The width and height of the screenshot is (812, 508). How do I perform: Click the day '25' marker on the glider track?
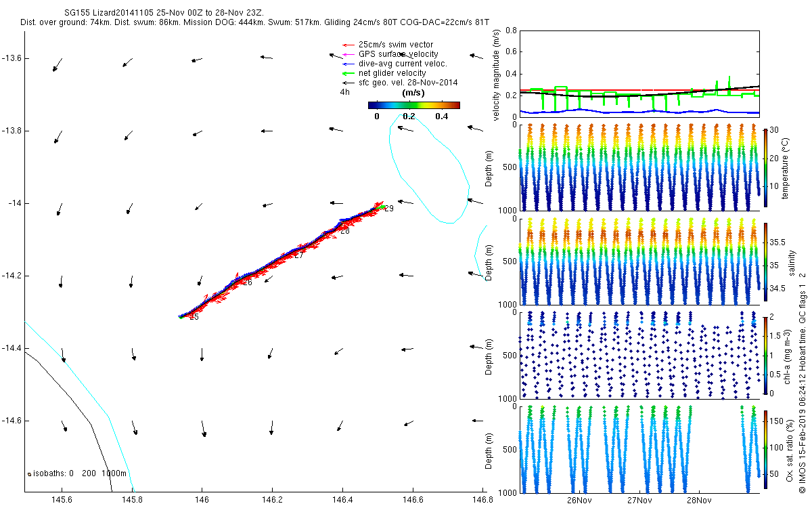pyautogui.click(x=194, y=317)
